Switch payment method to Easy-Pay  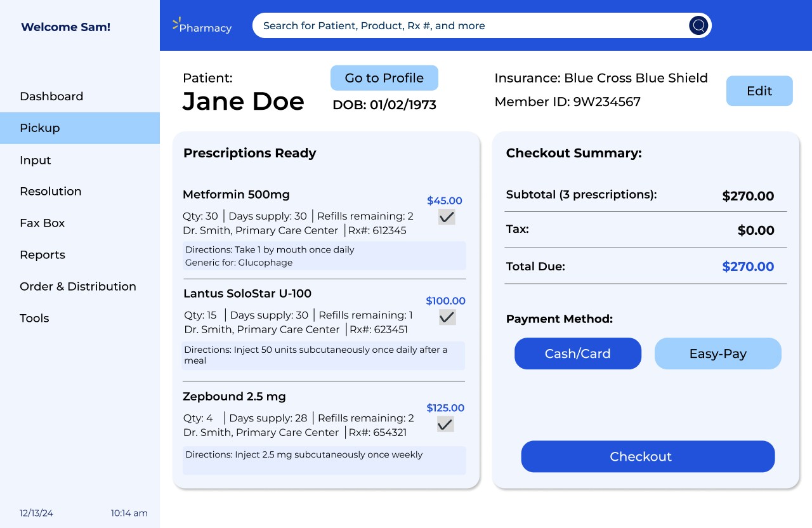pos(717,353)
